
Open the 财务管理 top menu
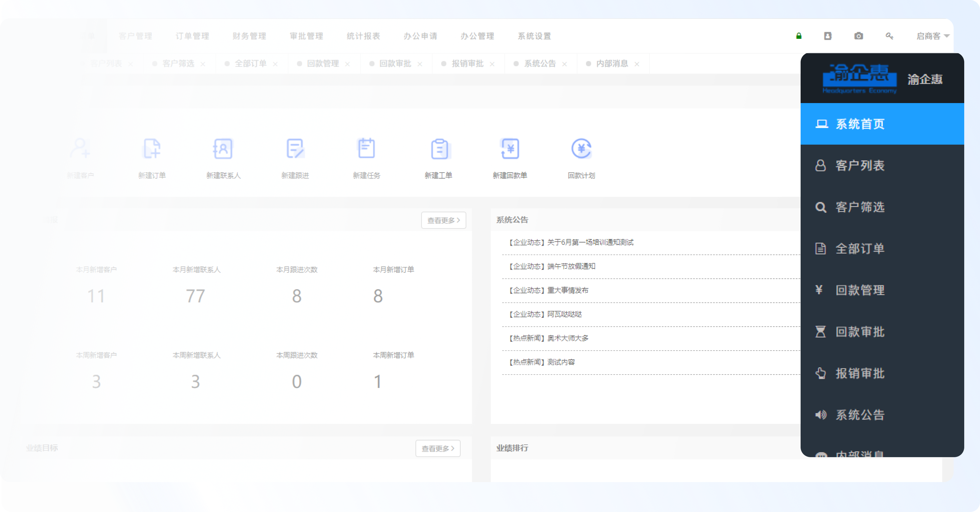point(249,36)
